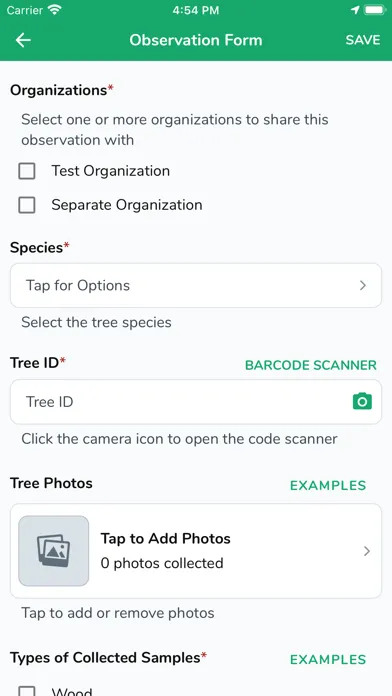The height and width of the screenshot is (696, 392).
Task: Open the BARCODE SCANNER link
Action: [311, 365]
